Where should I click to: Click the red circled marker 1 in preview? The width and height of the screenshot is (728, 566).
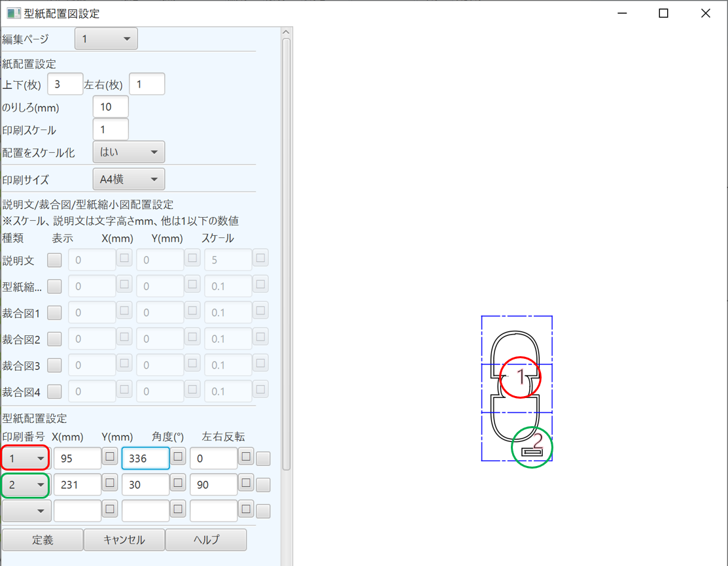pos(520,377)
